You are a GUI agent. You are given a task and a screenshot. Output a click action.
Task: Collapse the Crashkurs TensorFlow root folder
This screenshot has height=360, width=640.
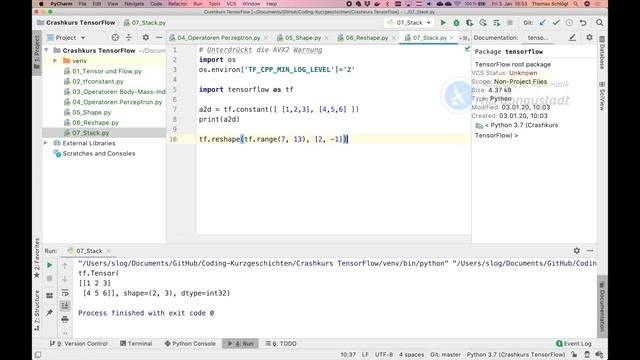pyautogui.click(x=46, y=51)
